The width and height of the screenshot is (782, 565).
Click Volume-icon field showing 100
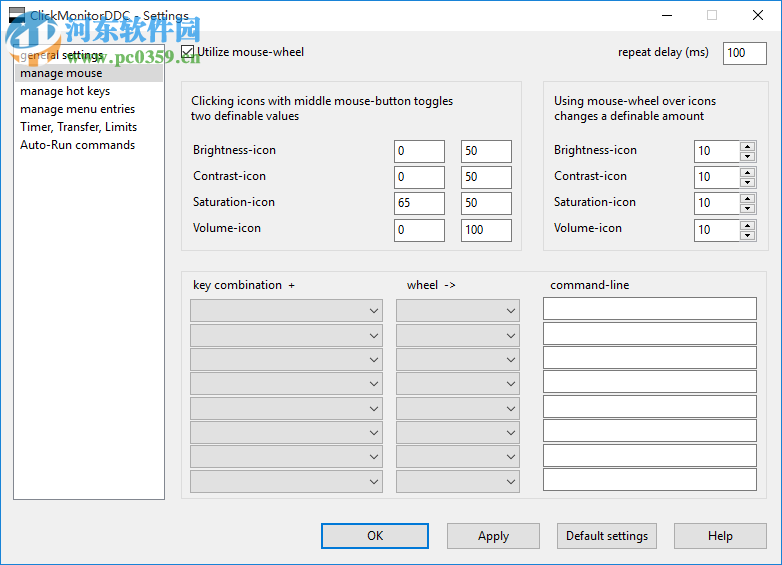pos(486,230)
